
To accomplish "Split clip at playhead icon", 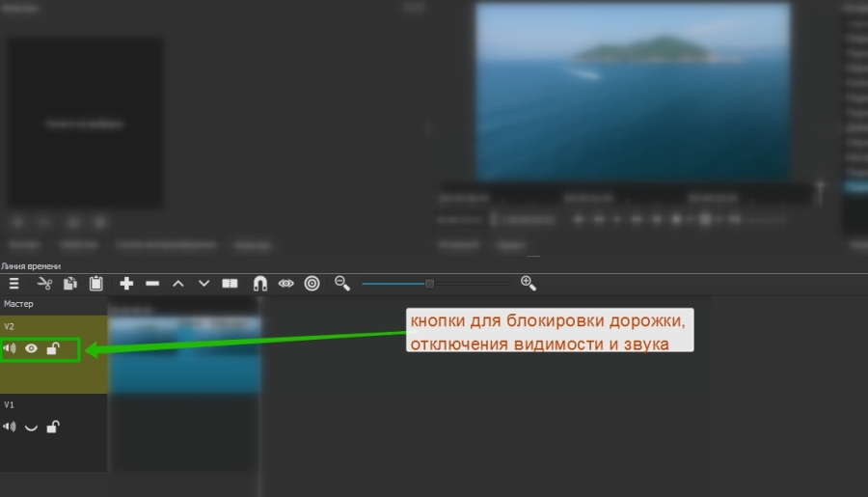I will [230, 284].
